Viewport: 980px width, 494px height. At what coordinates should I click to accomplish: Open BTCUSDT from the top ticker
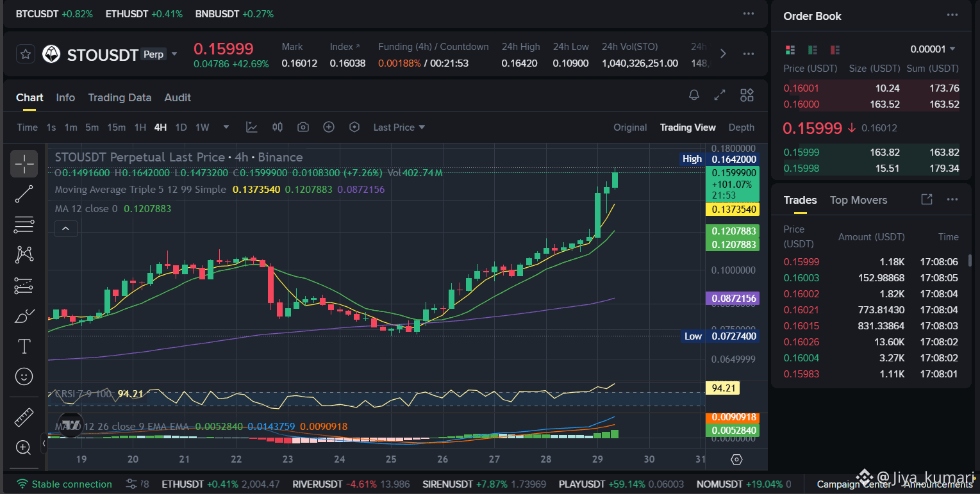(x=54, y=13)
